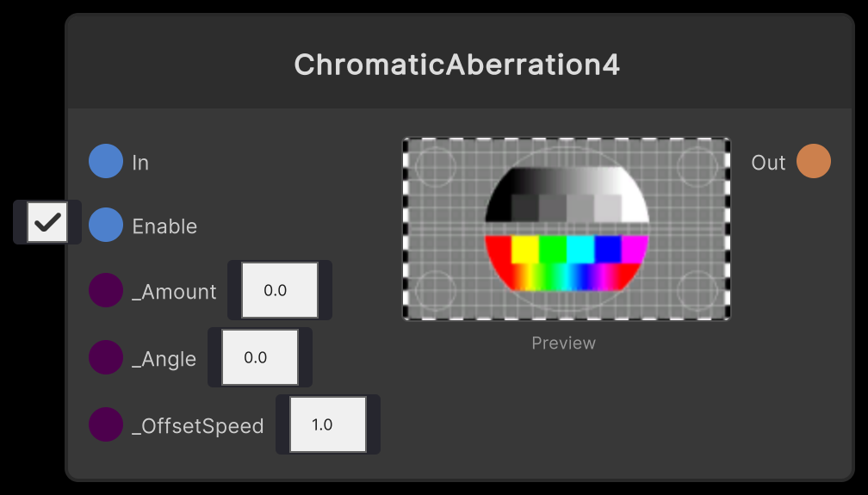Click the _OffsetSpeed value field 1.0
The width and height of the screenshot is (868, 495).
pyautogui.click(x=328, y=424)
